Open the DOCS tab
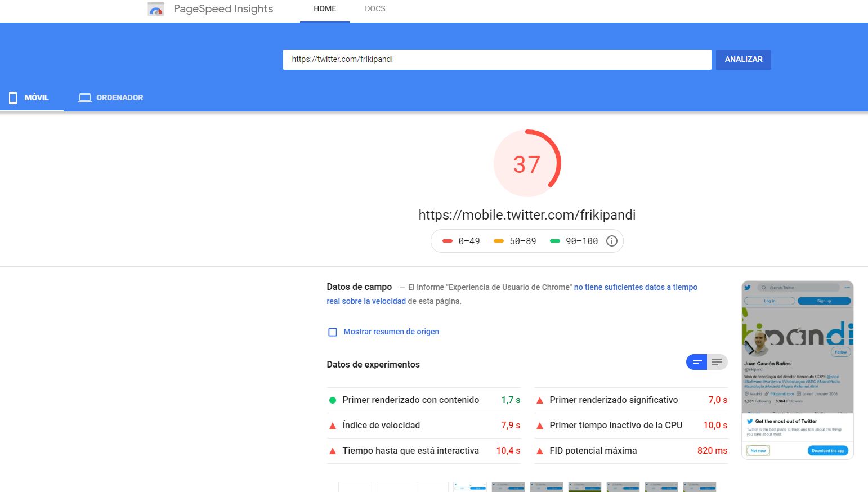This screenshot has height=492, width=868. click(x=375, y=9)
